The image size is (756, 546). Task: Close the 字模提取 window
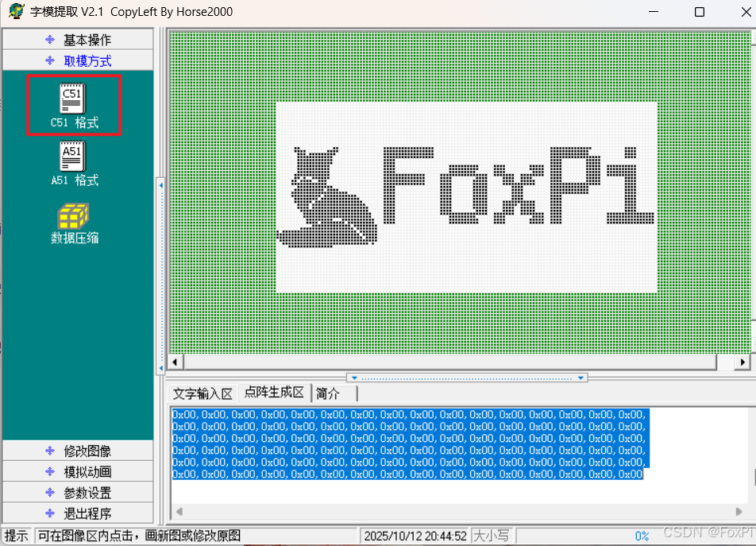point(746,12)
